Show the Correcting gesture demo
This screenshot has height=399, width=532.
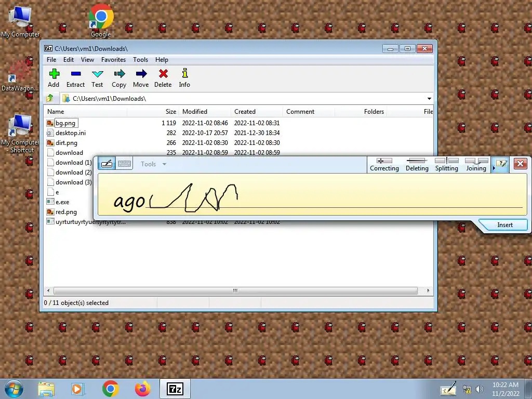pos(384,165)
